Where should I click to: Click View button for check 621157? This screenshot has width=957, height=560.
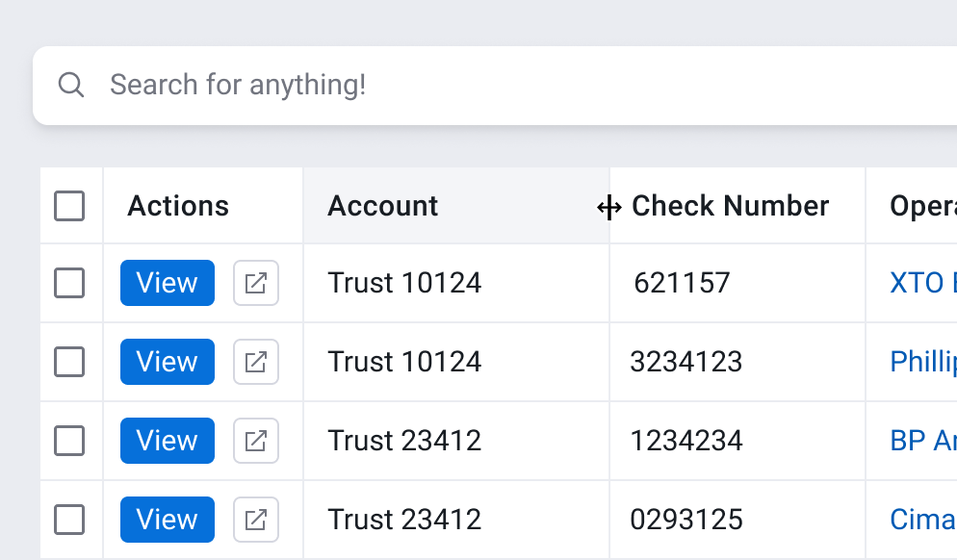pos(167,283)
